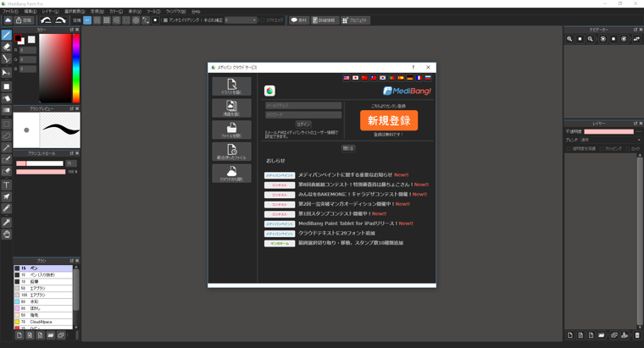Click the Project button in toolbar
Viewport: 644px width, 348px height.
tap(355, 20)
